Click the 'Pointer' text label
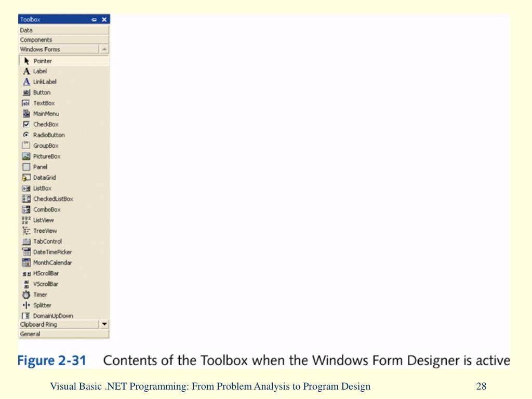 point(43,61)
